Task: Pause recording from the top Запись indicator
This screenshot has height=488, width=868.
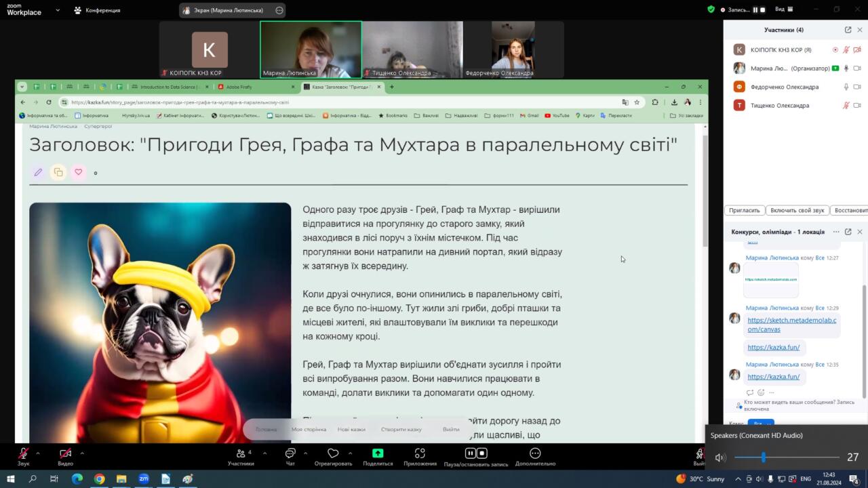Action: tap(755, 9)
